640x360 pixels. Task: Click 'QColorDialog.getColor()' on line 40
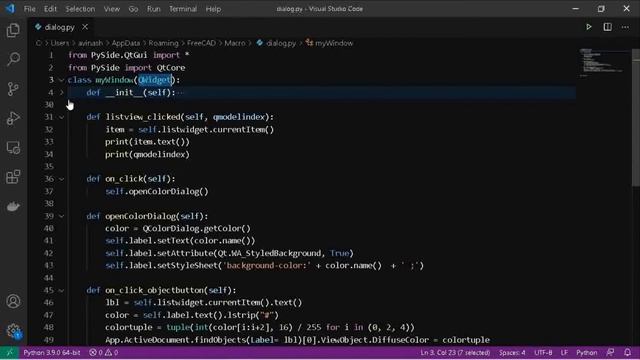pos(196,229)
